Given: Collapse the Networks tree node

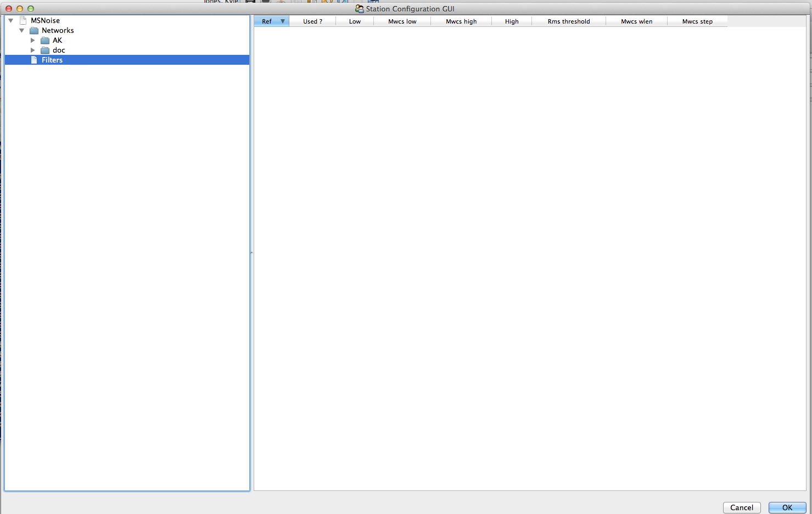Looking at the screenshot, I should click(22, 30).
